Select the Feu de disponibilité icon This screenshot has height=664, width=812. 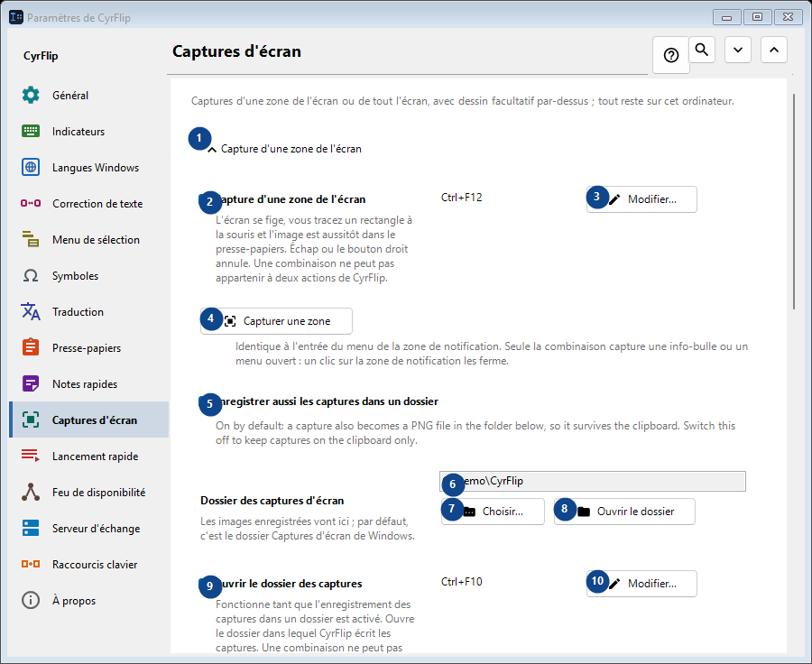31,492
